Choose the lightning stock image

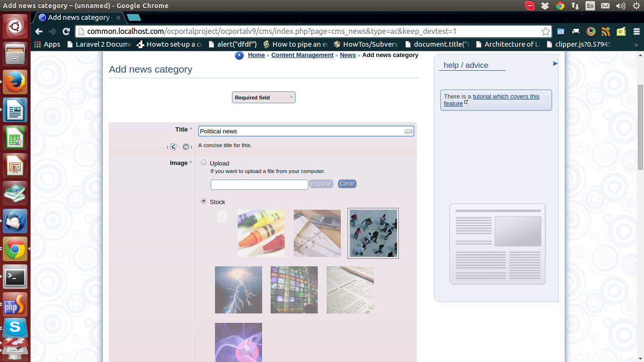coord(239,290)
